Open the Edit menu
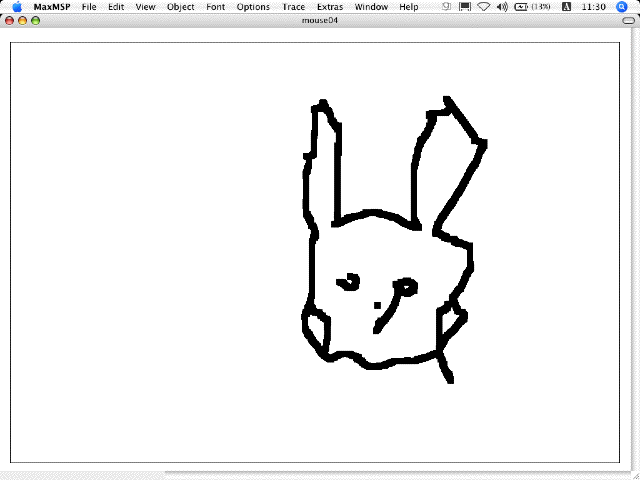Screen dimensions: 640x480 coord(116,7)
